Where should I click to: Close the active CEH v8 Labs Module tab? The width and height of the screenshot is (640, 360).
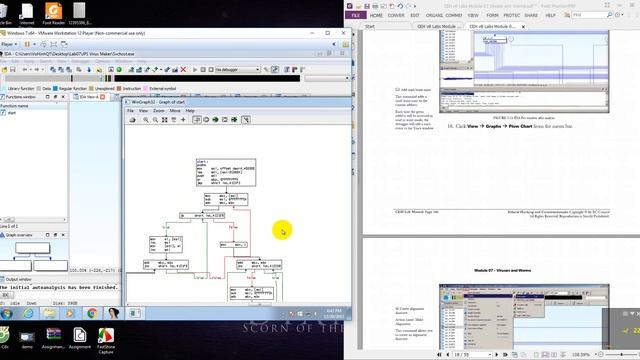click(x=523, y=27)
